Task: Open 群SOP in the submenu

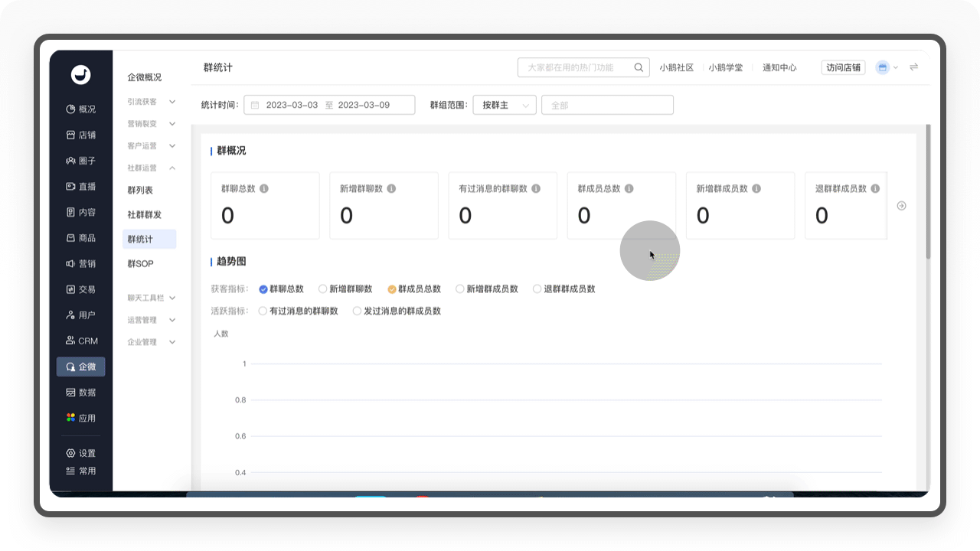Action: pyautogui.click(x=141, y=264)
